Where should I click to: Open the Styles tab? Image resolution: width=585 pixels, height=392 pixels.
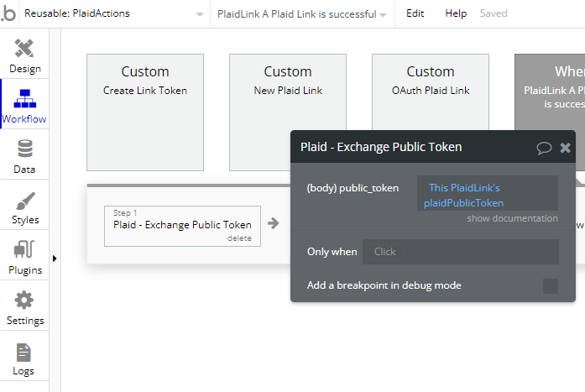point(24,206)
